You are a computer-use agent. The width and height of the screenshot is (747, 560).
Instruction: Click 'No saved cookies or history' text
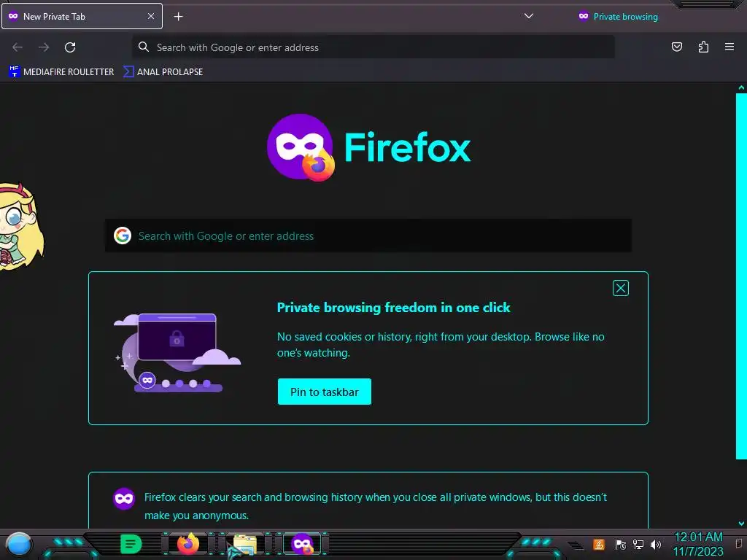coord(441,344)
